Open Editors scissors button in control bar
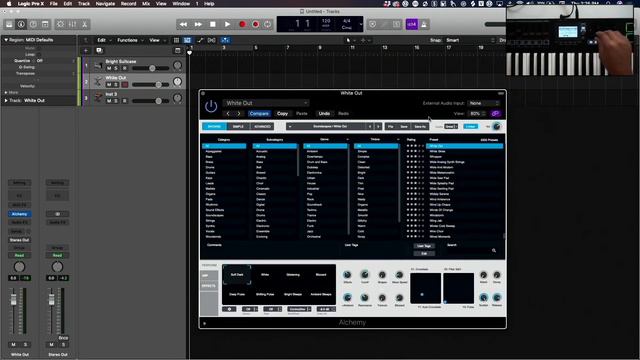 tap(84, 24)
